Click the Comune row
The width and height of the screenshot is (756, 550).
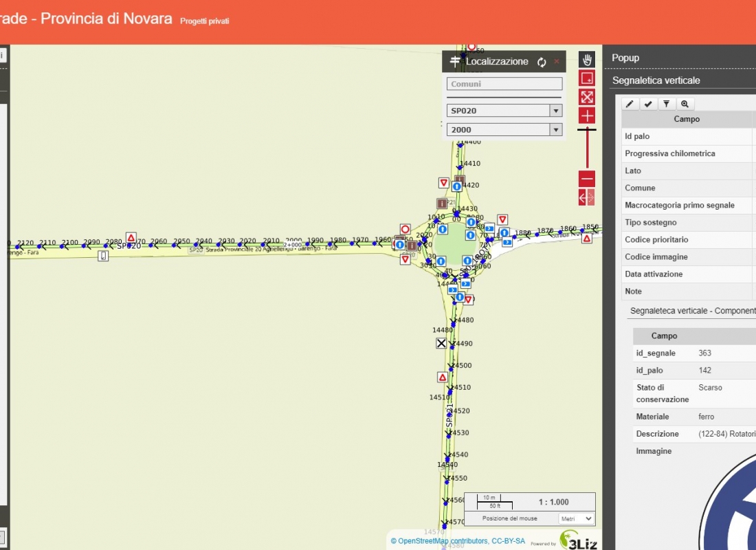coord(689,188)
